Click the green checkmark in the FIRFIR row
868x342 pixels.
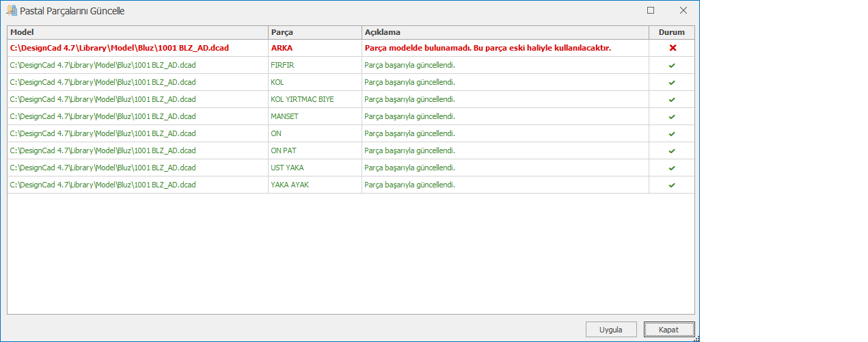click(672, 66)
